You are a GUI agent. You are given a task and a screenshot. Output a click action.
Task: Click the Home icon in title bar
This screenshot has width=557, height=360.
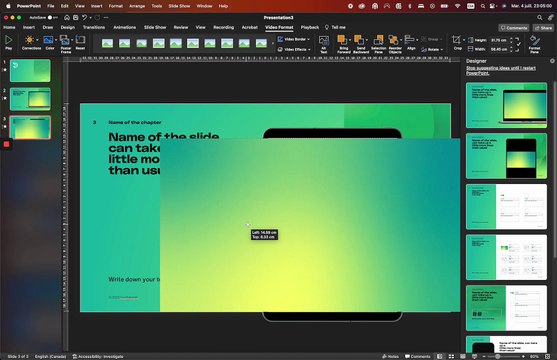click(67, 17)
